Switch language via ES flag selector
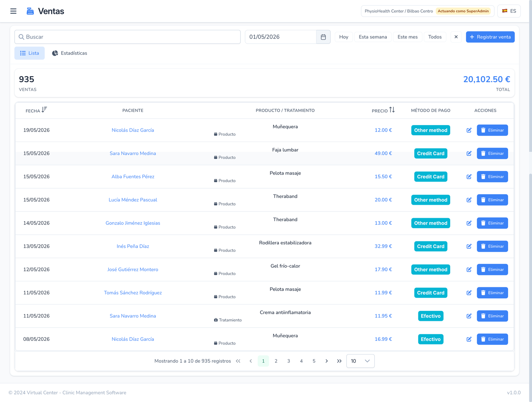This screenshot has width=532, height=402. [x=509, y=11]
